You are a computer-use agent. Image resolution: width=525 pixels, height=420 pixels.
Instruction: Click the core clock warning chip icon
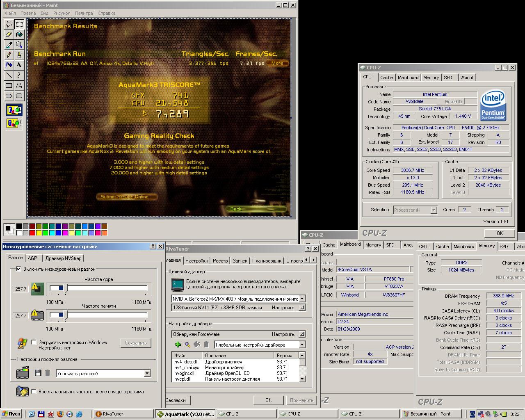click(37, 289)
